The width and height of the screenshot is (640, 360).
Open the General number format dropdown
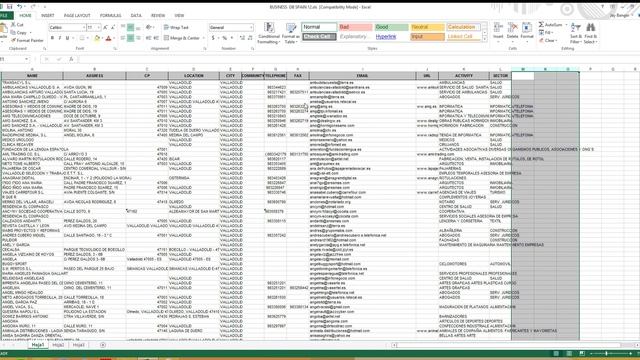tap(251, 27)
